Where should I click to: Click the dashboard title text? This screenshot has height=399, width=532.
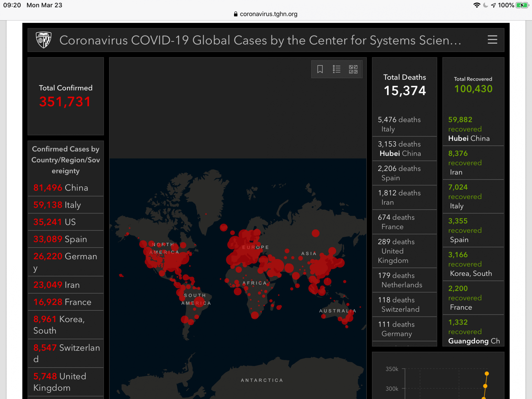coord(260,40)
